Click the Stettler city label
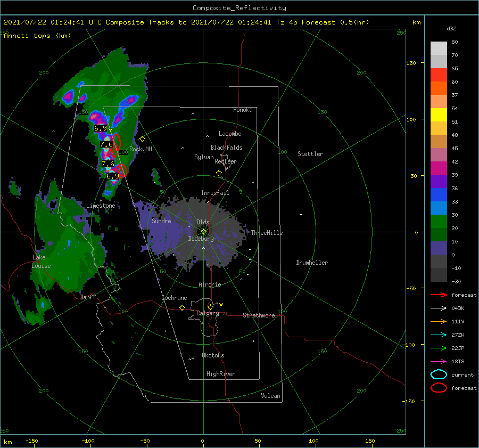The height and width of the screenshot is (448, 479). (310, 154)
